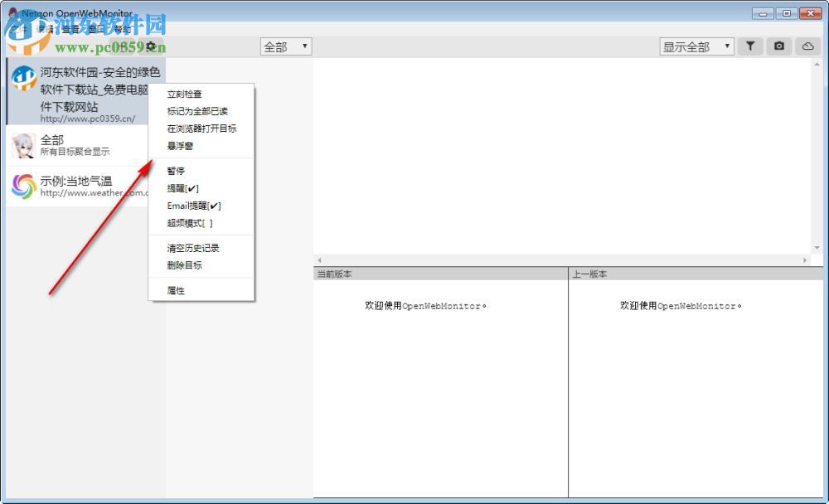Click the camera snapshot icon
The image size is (829, 504).
[779, 46]
